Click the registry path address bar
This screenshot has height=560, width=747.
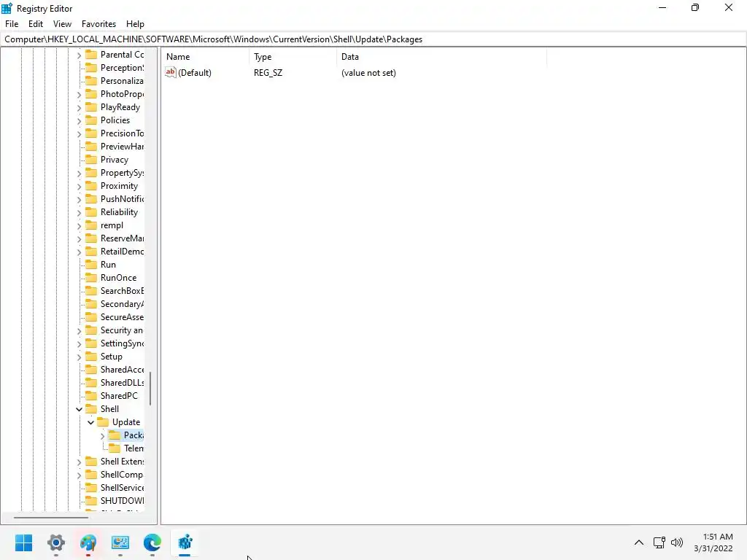coord(373,39)
